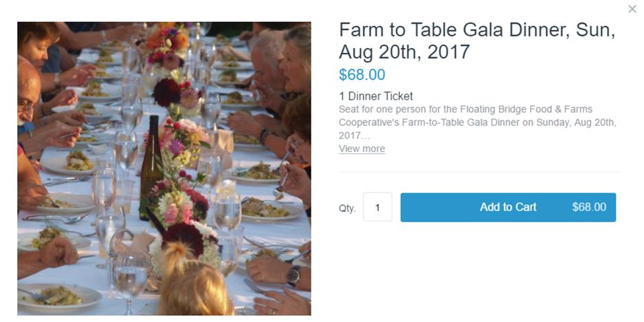The height and width of the screenshot is (322, 644).
Task: Select the Farm to Table Gala Dinner title
Action: coord(477,41)
